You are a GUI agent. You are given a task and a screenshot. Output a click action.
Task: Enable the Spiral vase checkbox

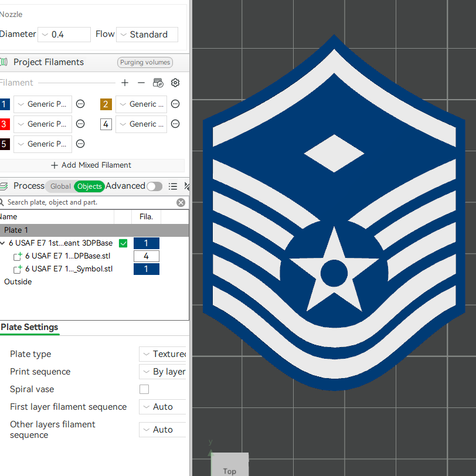coord(144,389)
